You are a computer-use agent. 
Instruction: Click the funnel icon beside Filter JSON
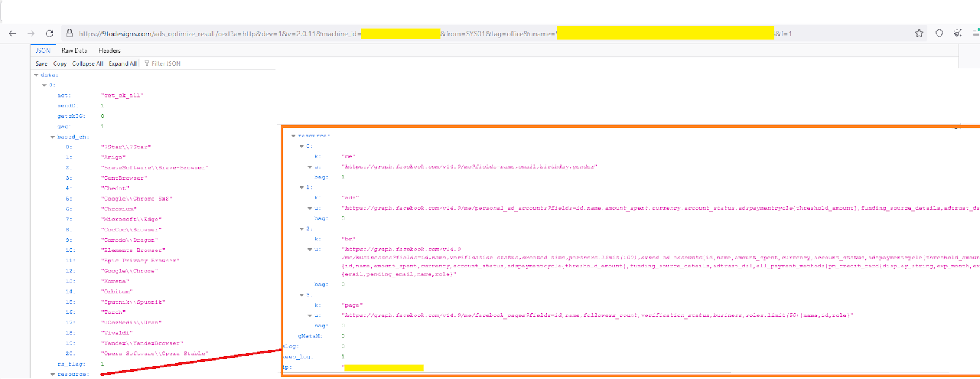click(x=147, y=63)
